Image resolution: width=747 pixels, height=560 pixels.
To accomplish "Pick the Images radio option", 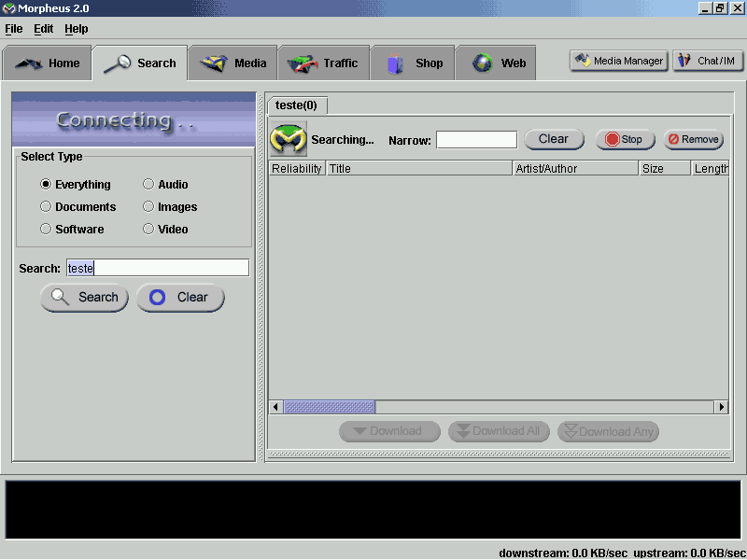I will click(x=148, y=207).
